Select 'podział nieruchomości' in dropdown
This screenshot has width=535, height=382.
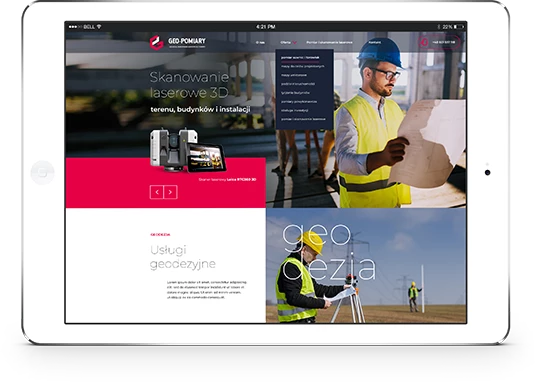tap(298, 84)
